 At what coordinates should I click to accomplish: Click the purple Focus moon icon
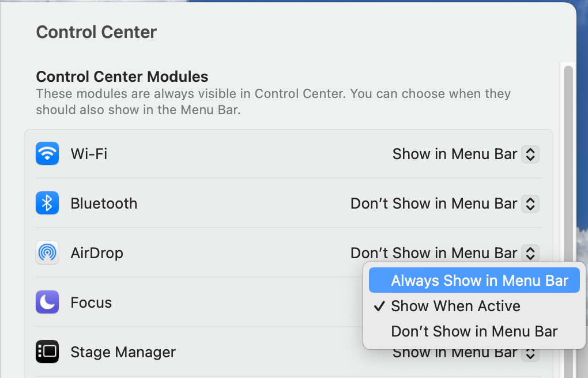pos(47,303)
